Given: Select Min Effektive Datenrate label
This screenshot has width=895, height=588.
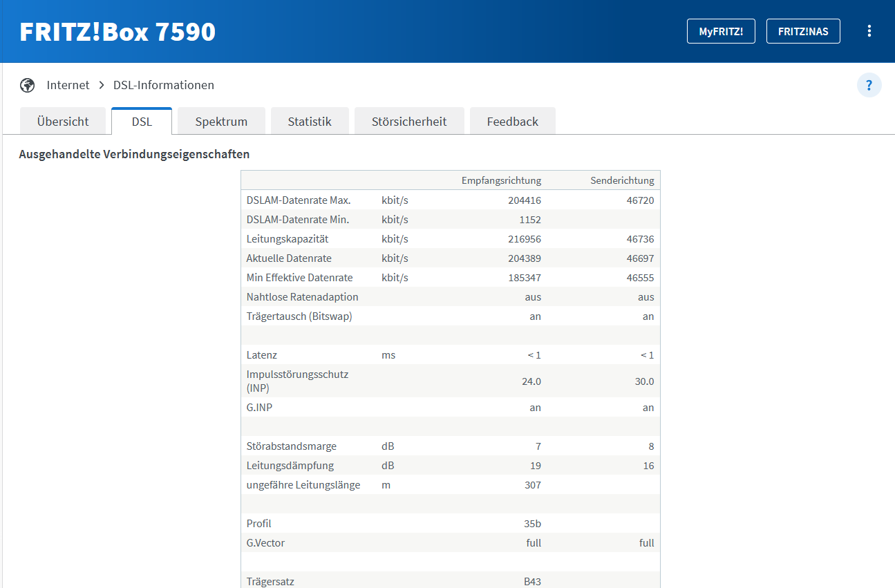Looking at the screenshot, I should point(299,278).
